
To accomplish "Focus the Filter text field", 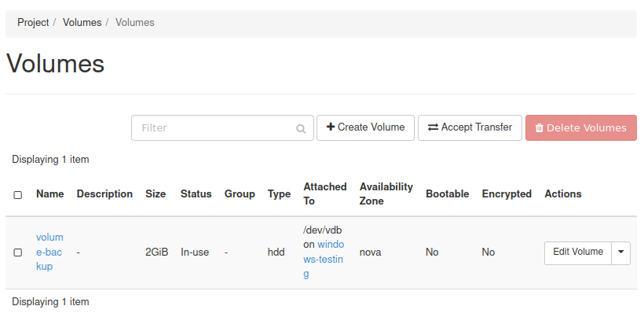I will point(214,128).
